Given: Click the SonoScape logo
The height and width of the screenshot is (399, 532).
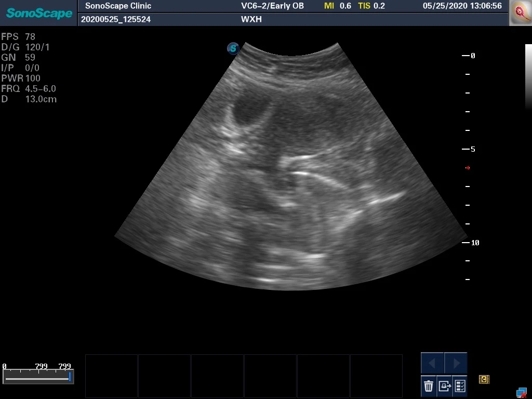Looking at the screenshot, I should coord(38,13).
